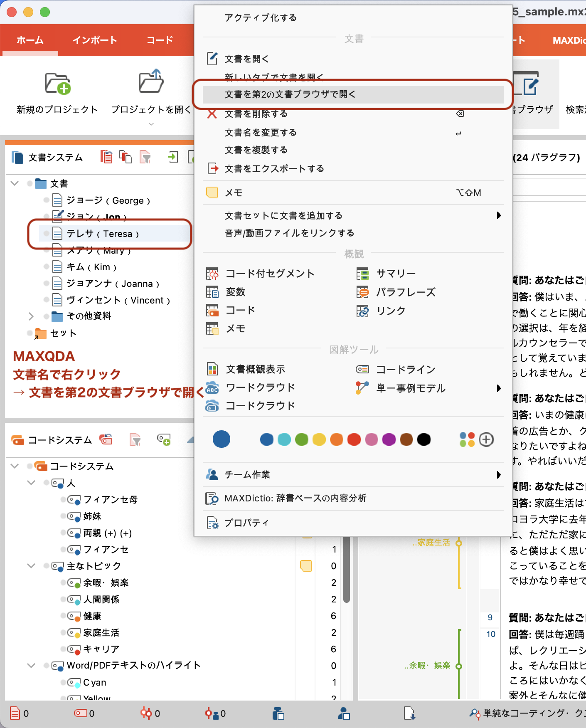Collapse the 主なトピック code group
This screenshot has width=586, height=728.
31,566
